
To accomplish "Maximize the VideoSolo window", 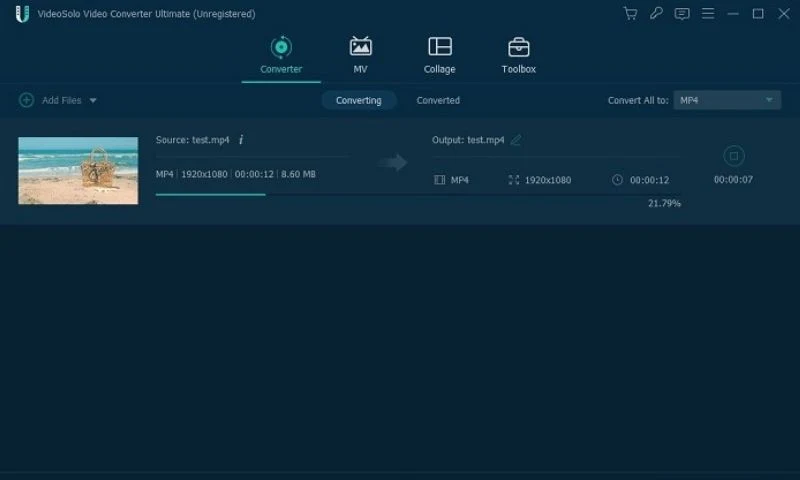I will pos(758,14).
